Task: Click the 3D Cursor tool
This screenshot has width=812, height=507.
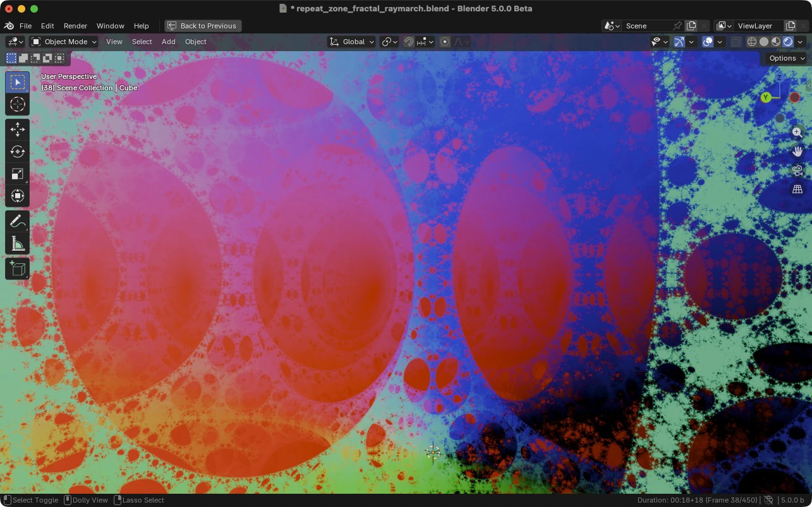Action: pyautogui.click(x=18, y=104)
